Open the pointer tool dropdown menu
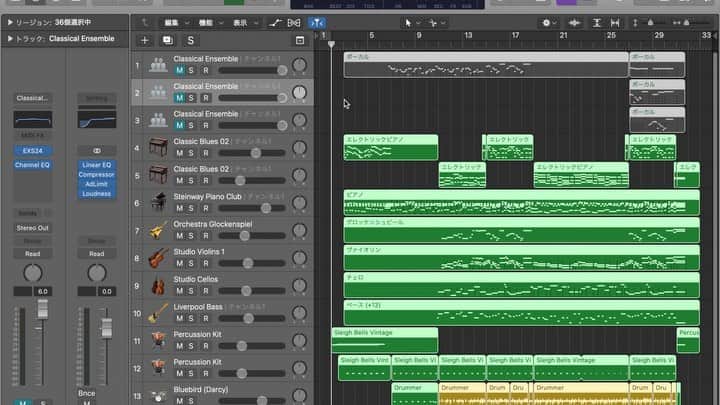Image resolution: width=720 pixels, height=405 pixels. coord(412,22)
